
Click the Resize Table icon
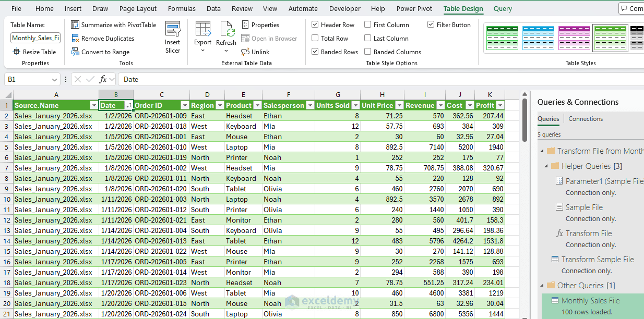coord(16,52)
